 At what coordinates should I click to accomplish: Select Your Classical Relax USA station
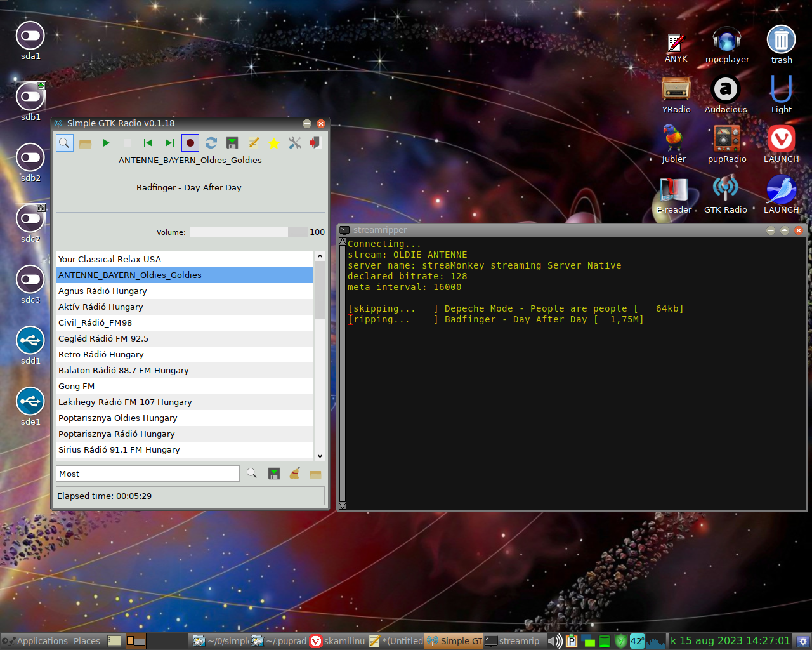[x=185, y=259]
